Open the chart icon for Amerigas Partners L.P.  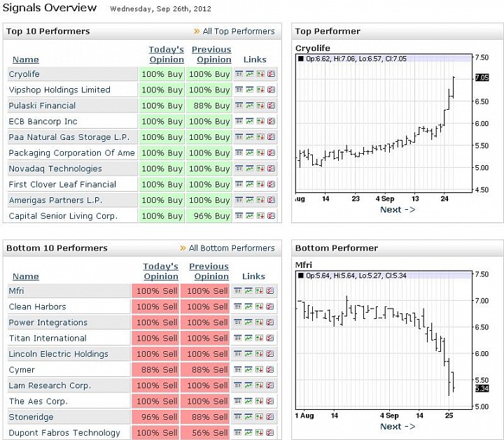coord(250,200)
